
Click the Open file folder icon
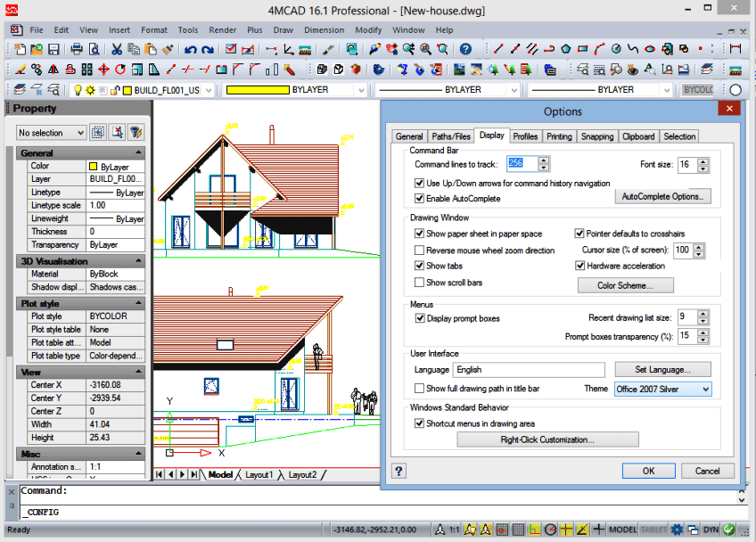37,49
